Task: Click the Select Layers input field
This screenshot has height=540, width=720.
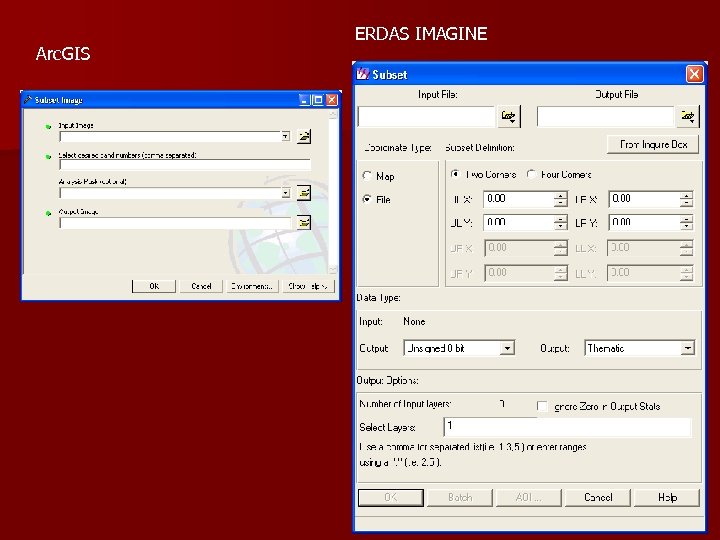Action: click(568, 427)
